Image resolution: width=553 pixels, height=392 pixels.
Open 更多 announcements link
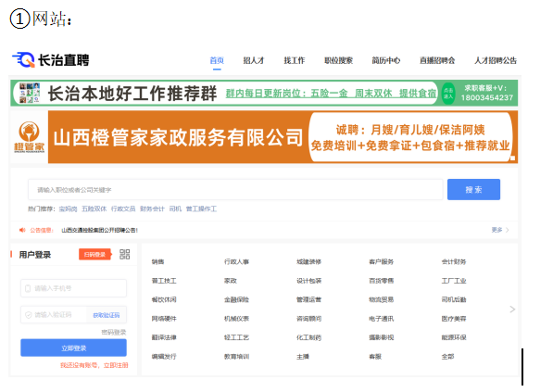[x=500, y=230]
